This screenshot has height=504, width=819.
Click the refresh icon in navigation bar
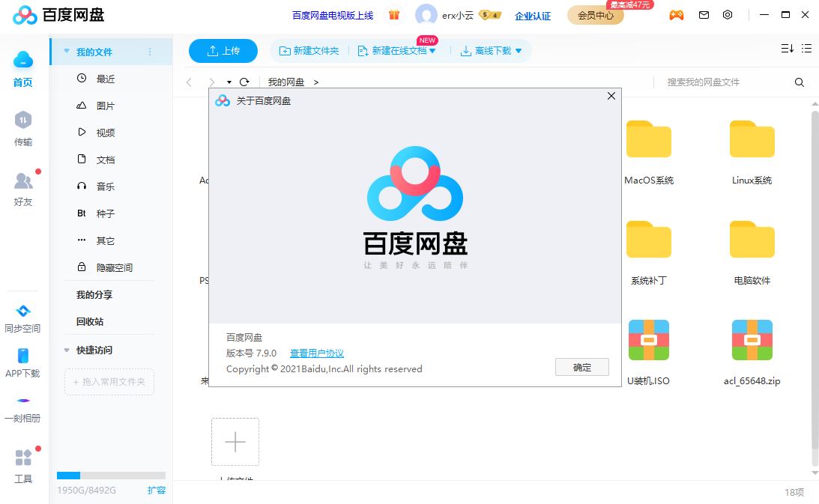click(x=244, y=82)
